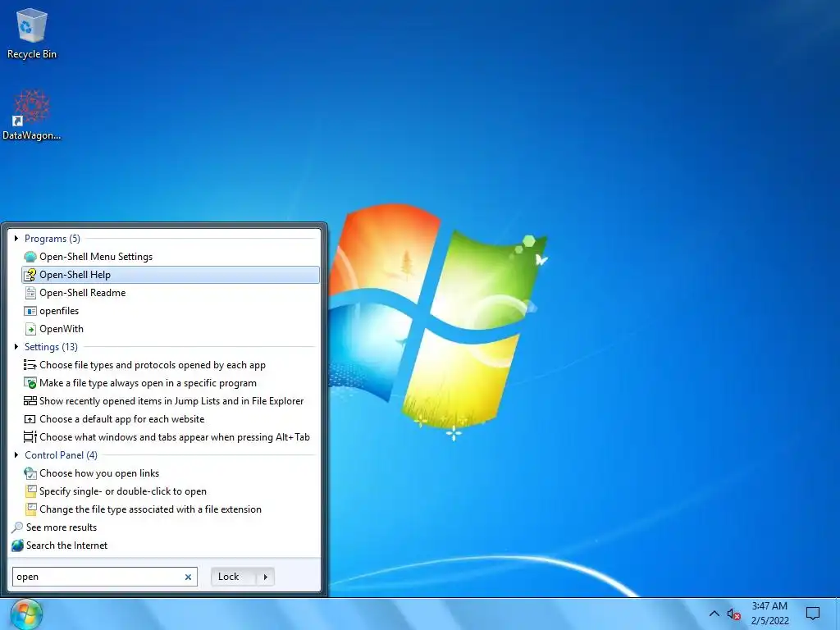
Task: Select the openfiles program result
Action: tap(171, 311)
